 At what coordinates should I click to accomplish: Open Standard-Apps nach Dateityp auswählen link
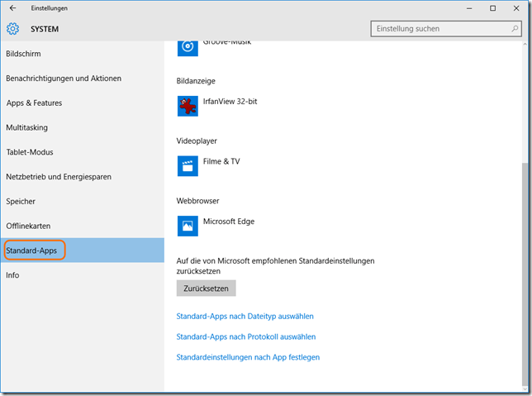pos(245,316)
